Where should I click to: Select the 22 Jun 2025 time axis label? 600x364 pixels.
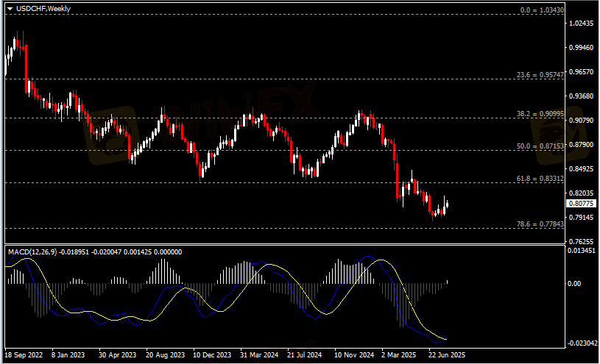click(448, 354)
